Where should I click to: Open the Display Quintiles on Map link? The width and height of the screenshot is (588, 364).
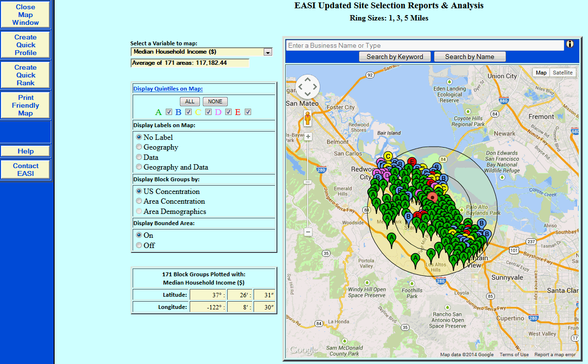(168, 89)
